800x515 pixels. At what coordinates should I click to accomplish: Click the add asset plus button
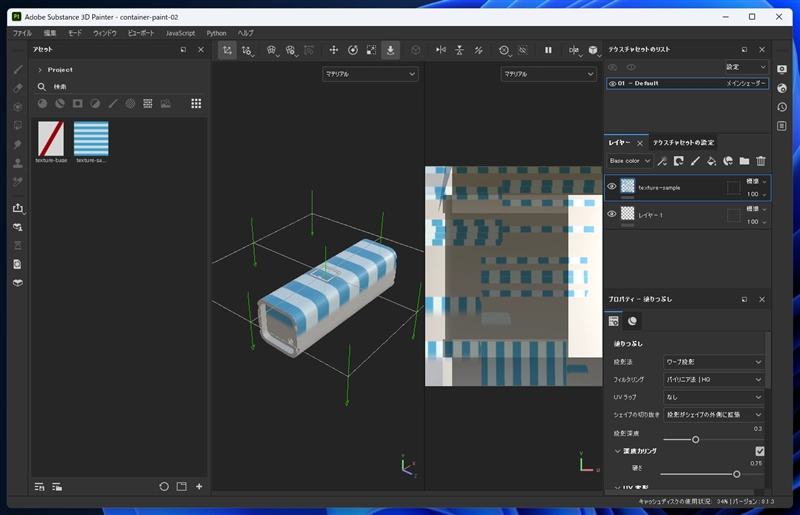tap(199, 486)
